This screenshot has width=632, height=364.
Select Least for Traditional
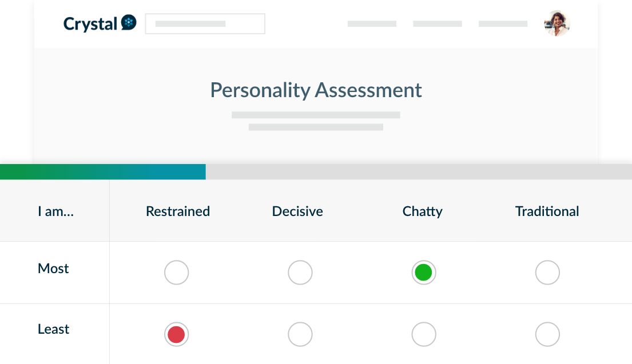point(547,334)
